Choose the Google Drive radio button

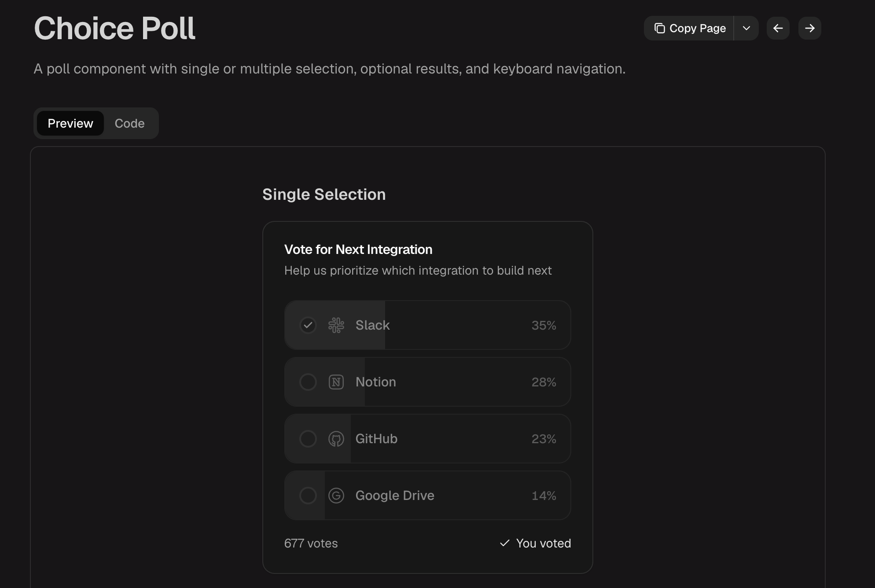pyautogui.click(x=308, y=496)
